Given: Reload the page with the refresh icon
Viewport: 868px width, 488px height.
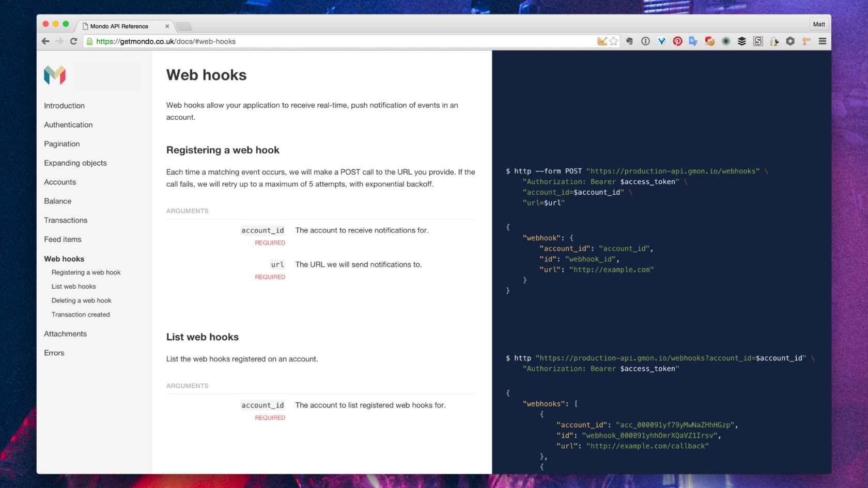Looking at the screenshot, I should click(x=73, y=41).
